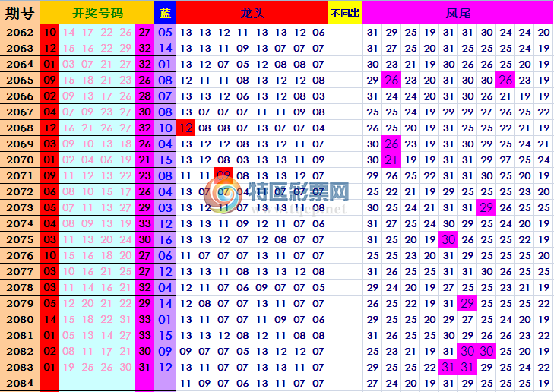Select blue ball number 15 in row 2070
This screenshot has height=392, width=554.
166,160
